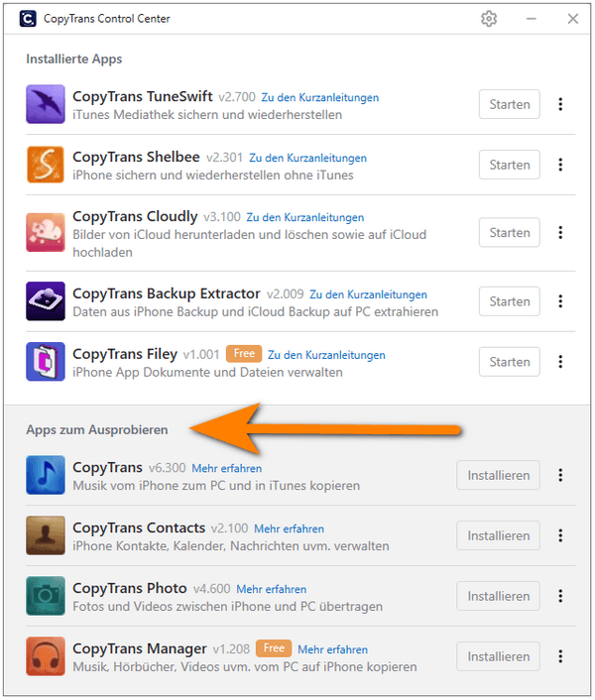Click the CopyTrans Filey app icon

tap(45, 362)
